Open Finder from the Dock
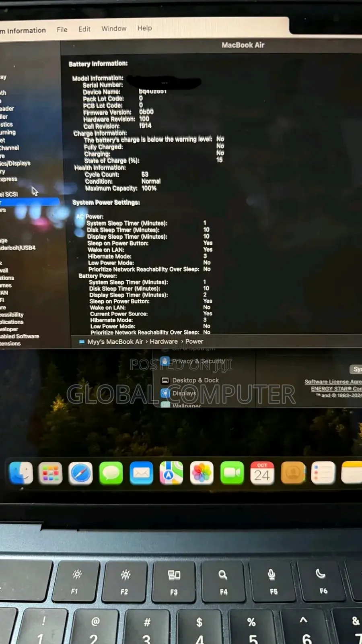This screenshot has width=362, height=644. (x=21, y=473)
